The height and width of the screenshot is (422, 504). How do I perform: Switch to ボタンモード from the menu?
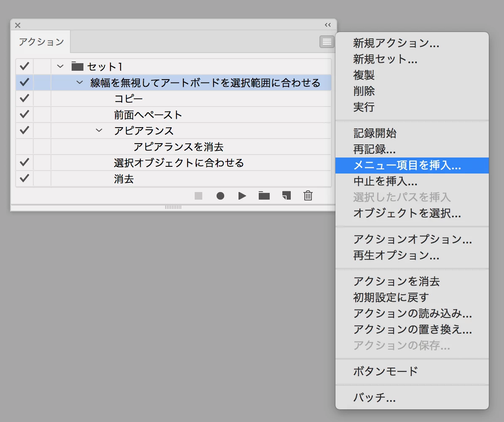click(412, 371)
